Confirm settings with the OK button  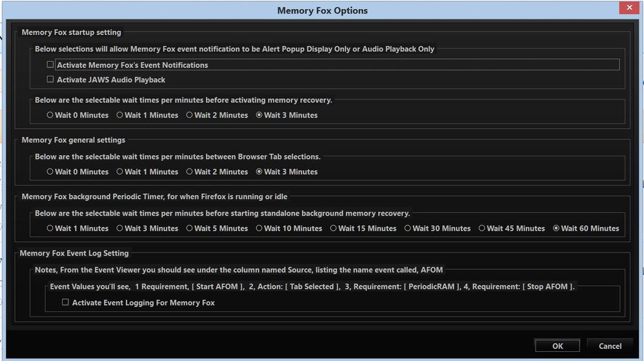pyautogui.click(x=558, y=346)
